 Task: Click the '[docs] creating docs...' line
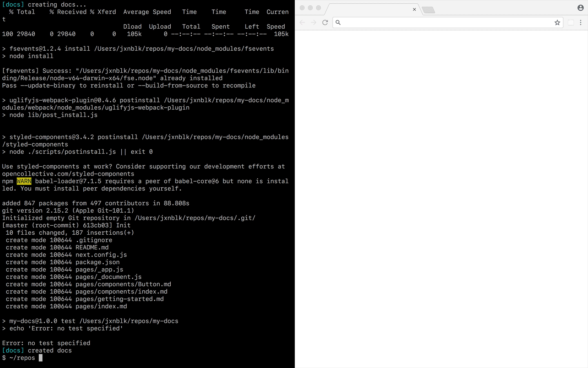coord(44,4)
